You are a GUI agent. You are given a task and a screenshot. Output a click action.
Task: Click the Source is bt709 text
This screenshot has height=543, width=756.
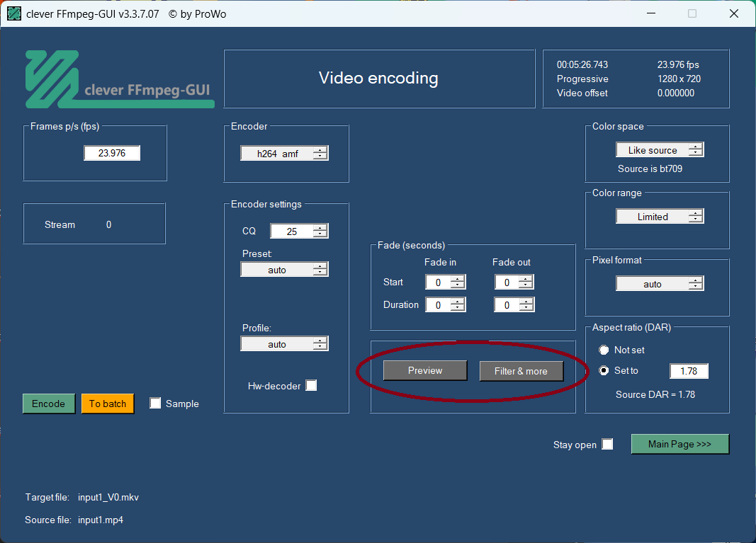tap(650, 168)
